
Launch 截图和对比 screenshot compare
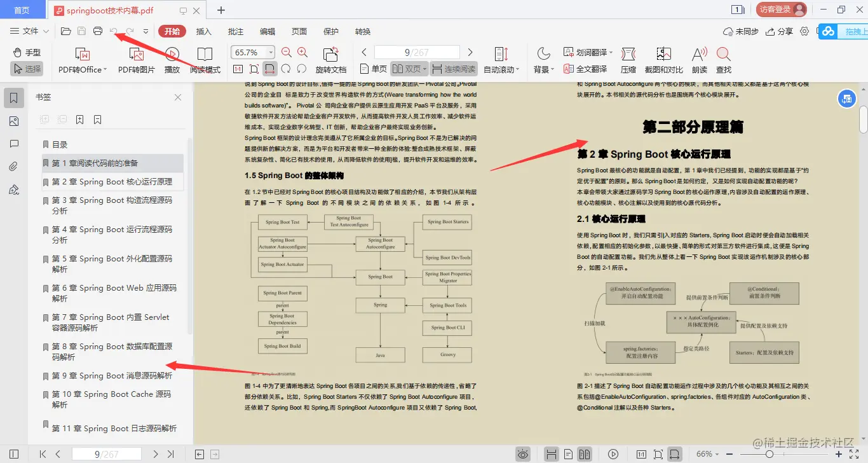[663, 59]
